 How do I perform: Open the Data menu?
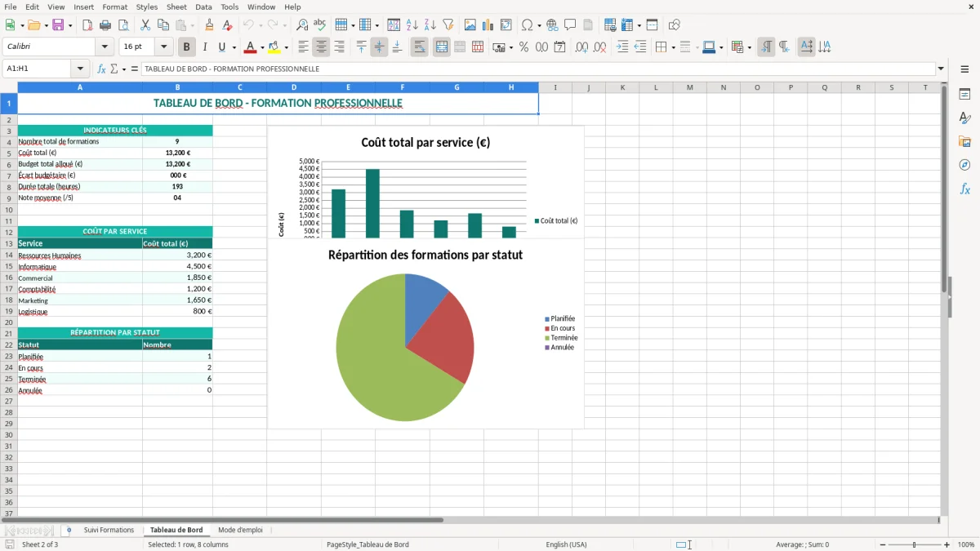point(203,7)
